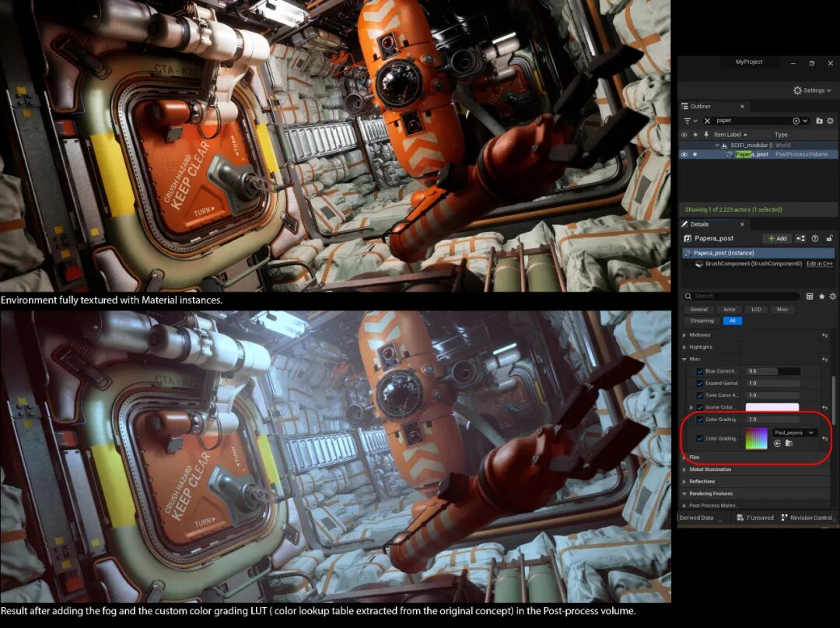Toggle the Details panel lock icon
The width and height of the screenshot is (840, 628).
pos(829,238)
